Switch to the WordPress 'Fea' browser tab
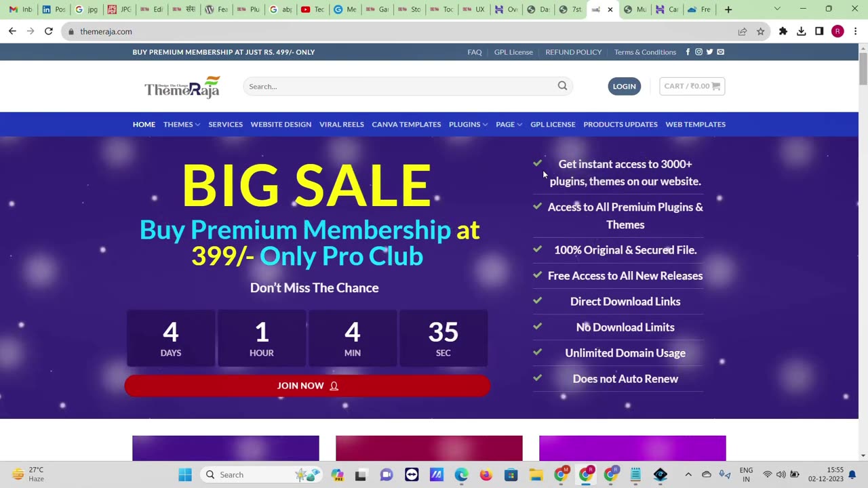Viewport: 868px width, 488px height. 216,9
